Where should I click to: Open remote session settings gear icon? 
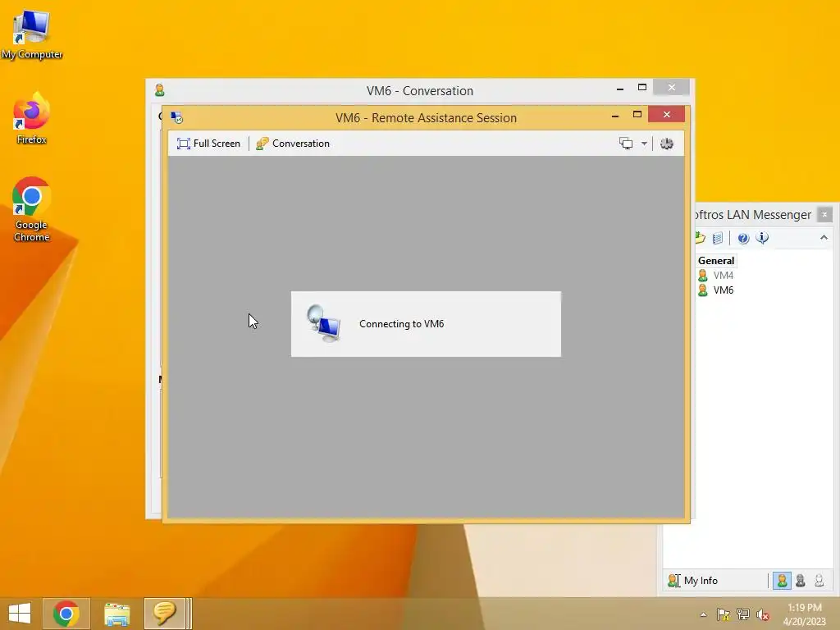666,144
